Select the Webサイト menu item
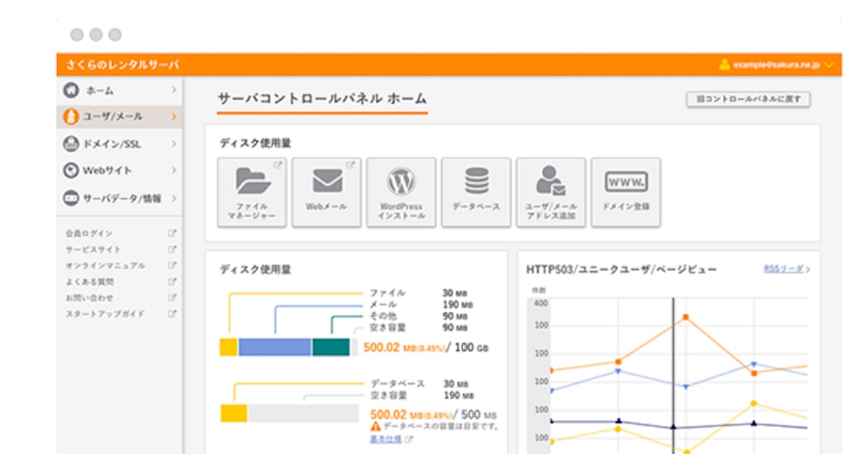This screenshot has height=454, width=868. click(x=108, y=171)
